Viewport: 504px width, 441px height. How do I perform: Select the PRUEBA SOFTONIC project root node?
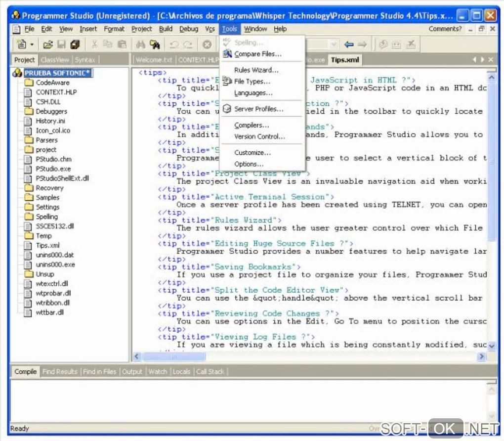click(58, 73)
